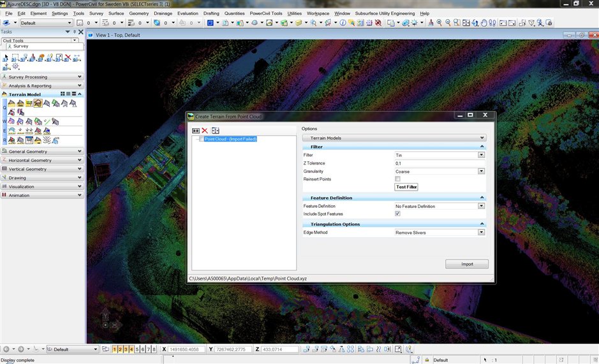Open the Subsurface Utility Engineering menu

coord(385,13)
